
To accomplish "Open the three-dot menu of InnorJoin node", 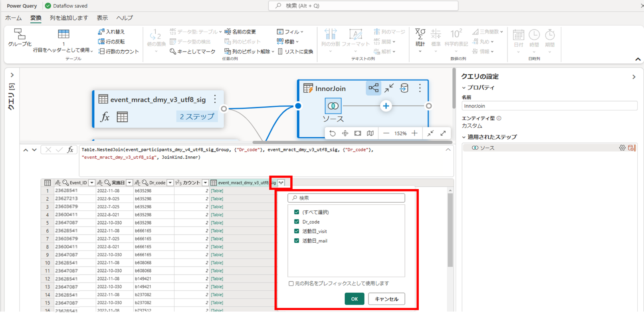I will 420,88.
